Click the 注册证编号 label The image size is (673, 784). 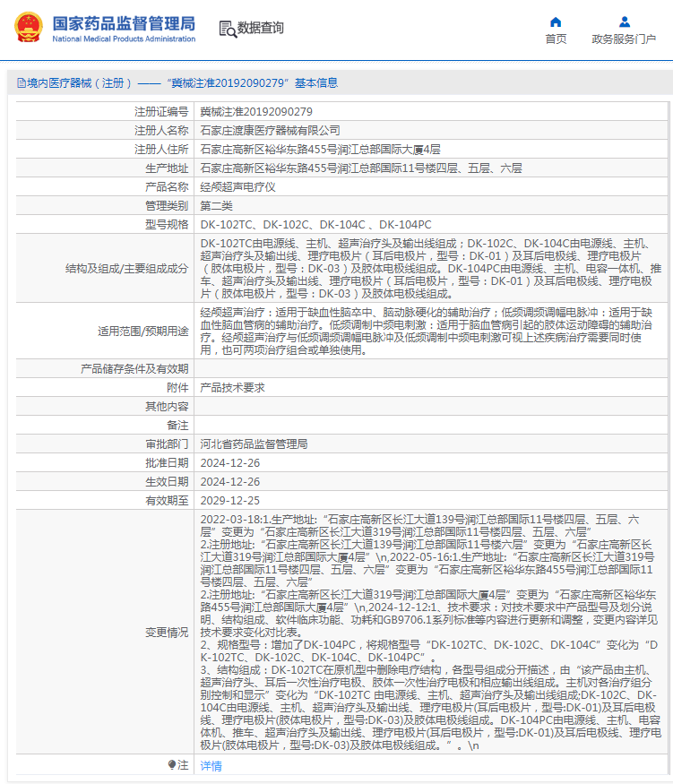161,112
